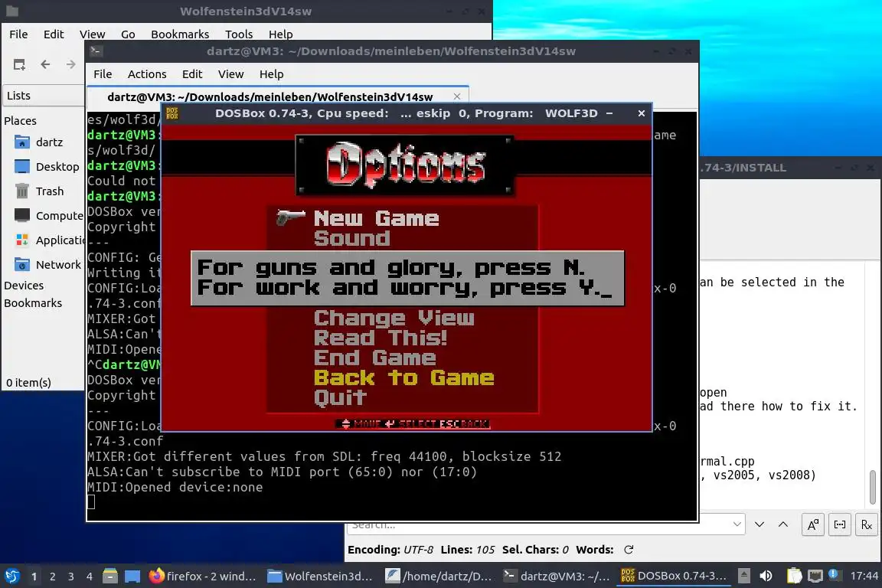Select Sound in the Wolfenstein Options menu
The height and width of the screenshot is (588, 882).
pyautogui.click(x=352, y=239)
